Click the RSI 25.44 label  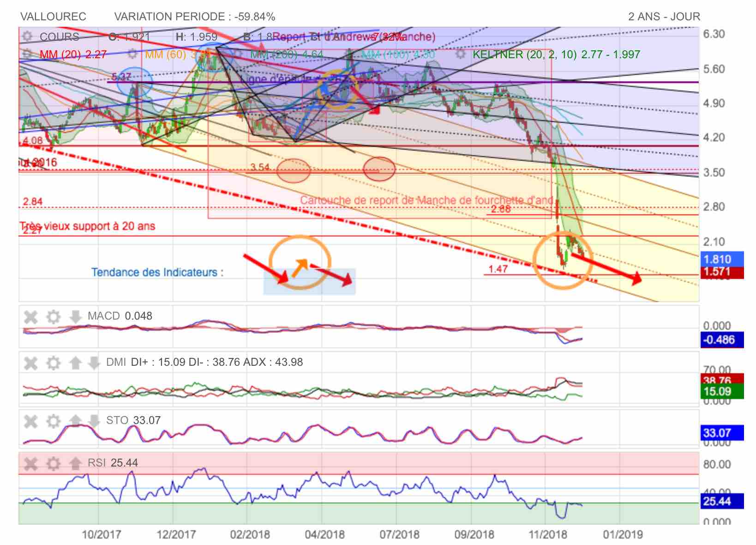[x=113, y=463]
